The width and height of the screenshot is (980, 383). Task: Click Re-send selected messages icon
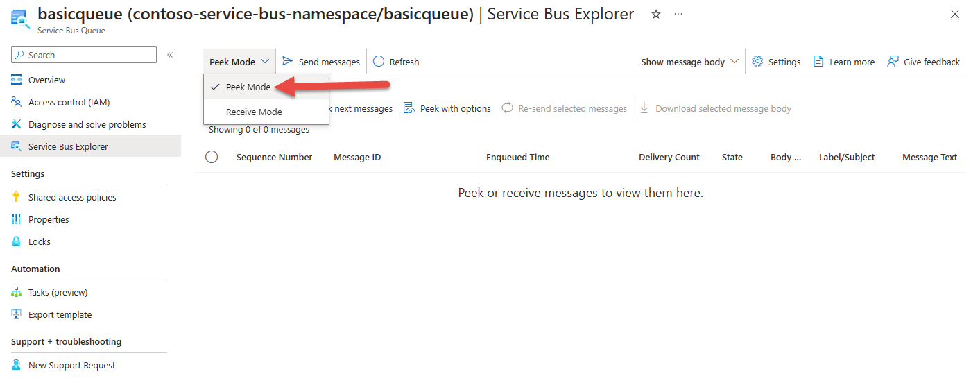click(508, 108)
